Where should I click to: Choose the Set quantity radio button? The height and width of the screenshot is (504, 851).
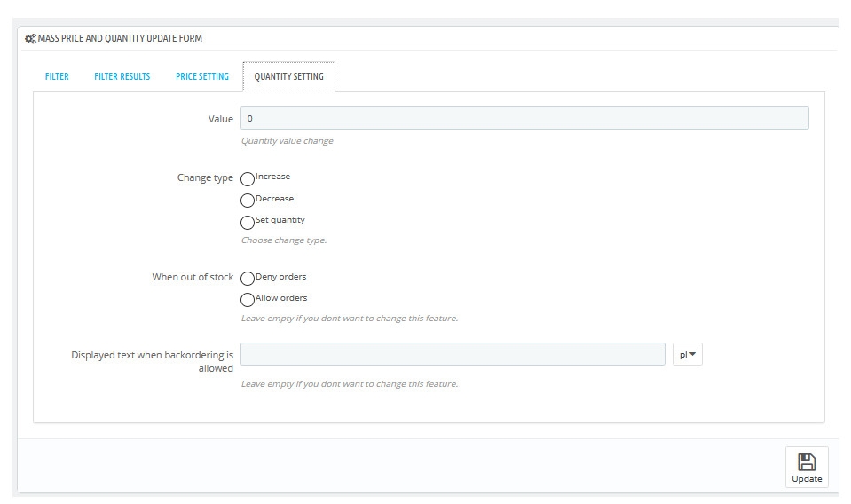click(248, 222)
